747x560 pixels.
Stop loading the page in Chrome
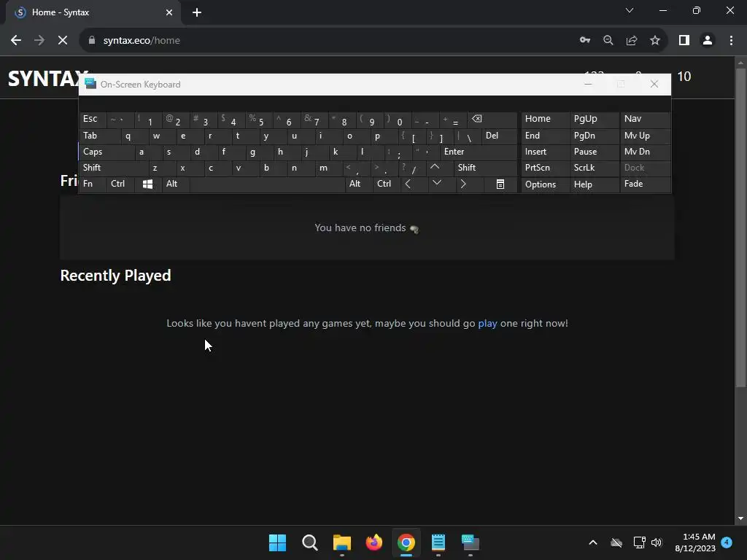(63, 41)
